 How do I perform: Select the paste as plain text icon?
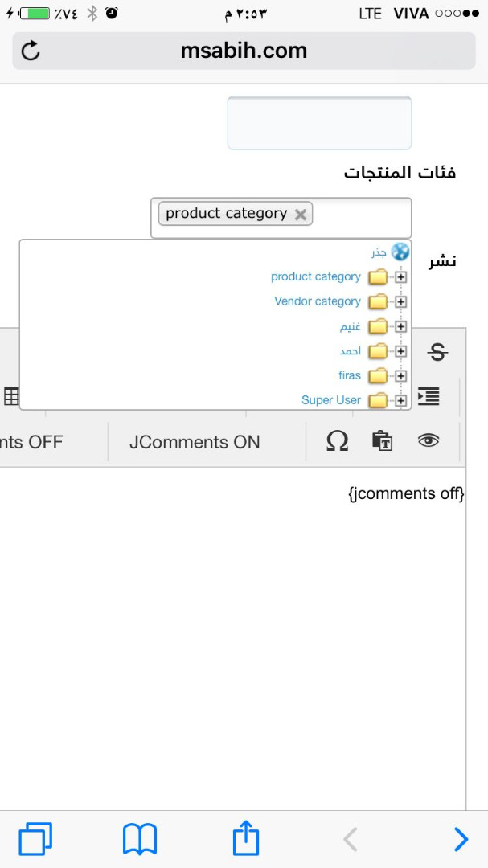coord(382,441)
